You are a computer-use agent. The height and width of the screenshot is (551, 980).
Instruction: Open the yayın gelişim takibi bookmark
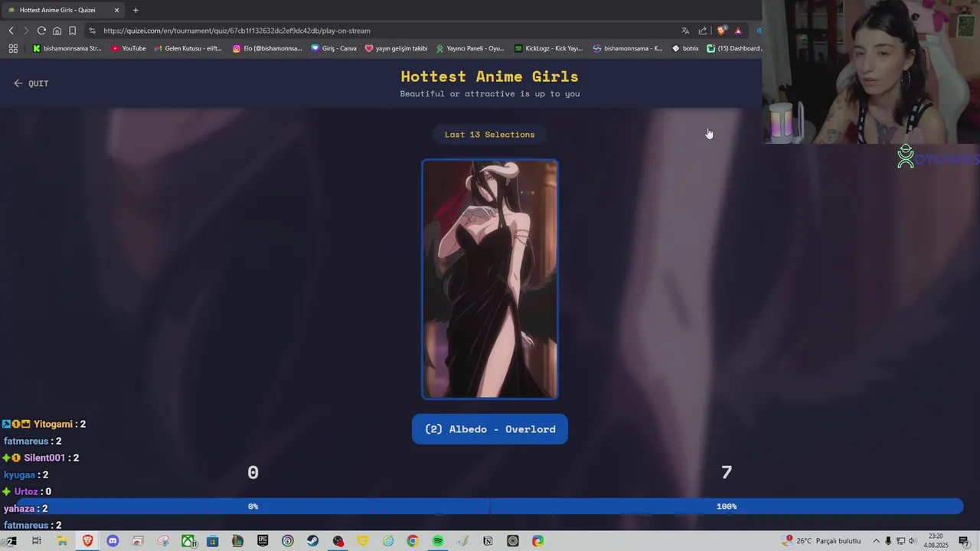(396, 48)
